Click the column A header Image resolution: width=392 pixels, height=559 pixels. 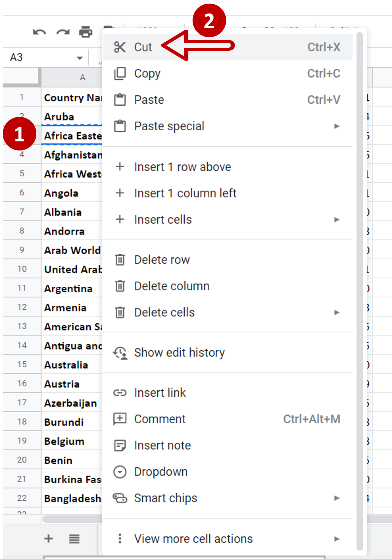click(x=72, y=77)
